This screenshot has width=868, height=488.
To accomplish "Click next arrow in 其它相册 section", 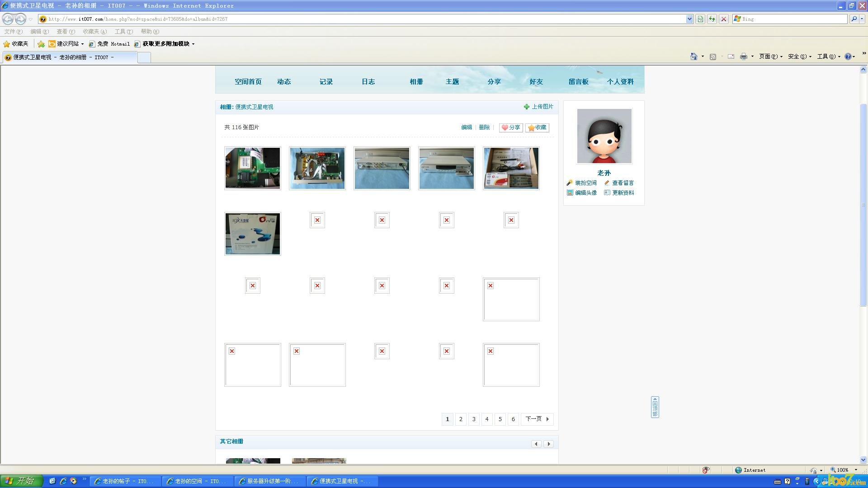I will point(549,444).
